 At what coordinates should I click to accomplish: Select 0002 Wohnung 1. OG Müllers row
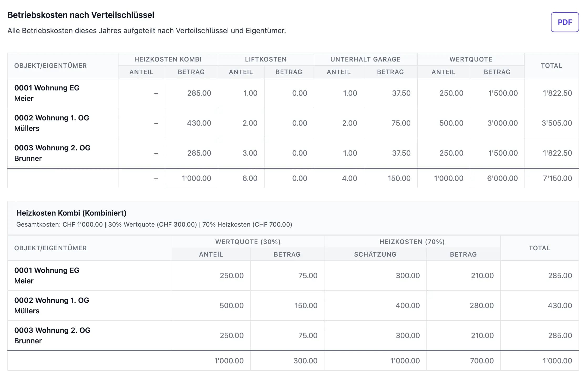(x=51, y=123)
